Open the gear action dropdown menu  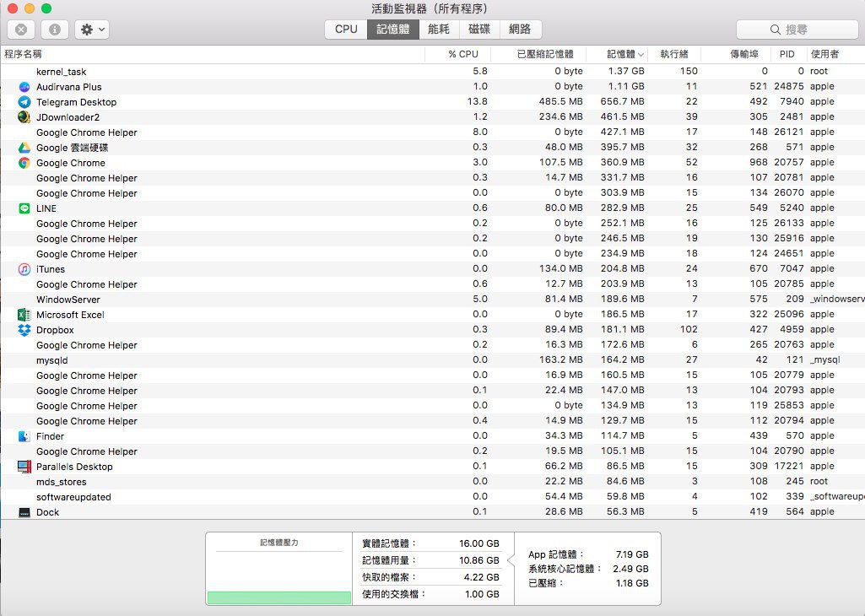point(91,30)
